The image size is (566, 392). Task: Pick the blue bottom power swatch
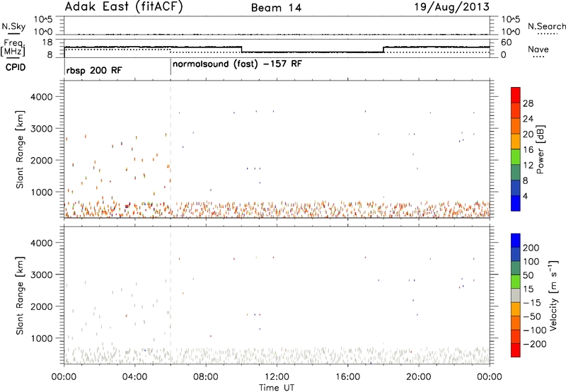(516, 203)
